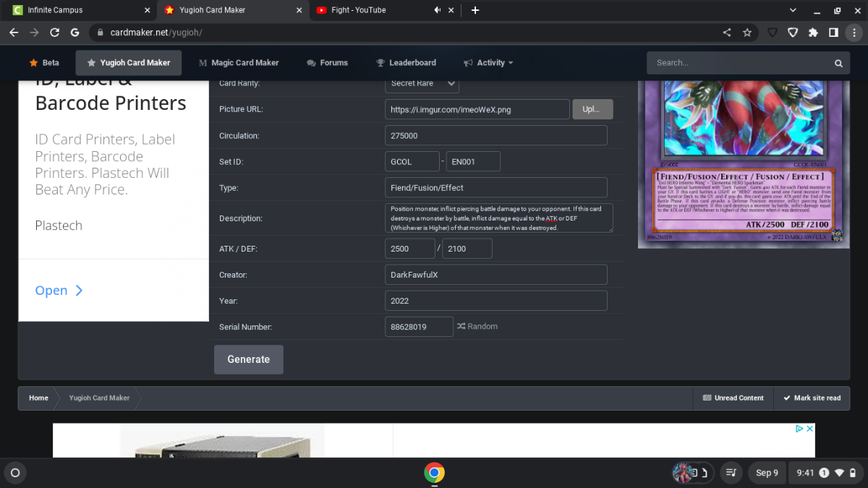This screenshot has width=868, height=488.
Task: Focus the Creator field
Action: click(496, 275)
